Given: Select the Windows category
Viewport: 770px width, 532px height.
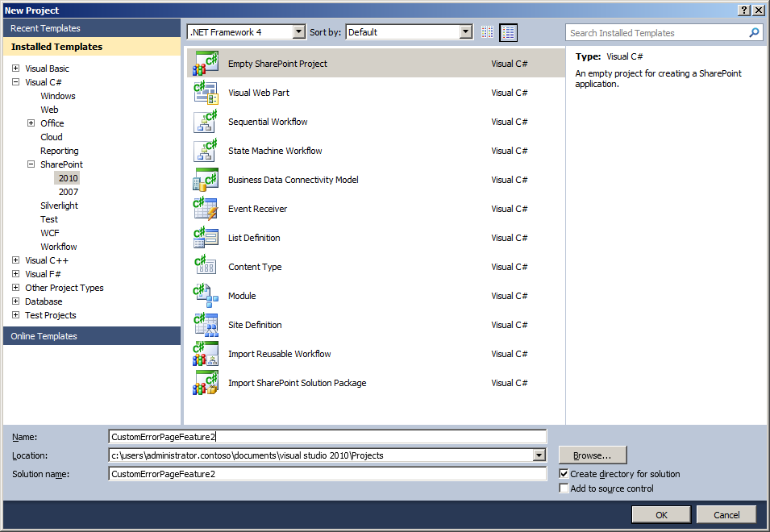Looking at the screenshot, I should pos(58,96).
